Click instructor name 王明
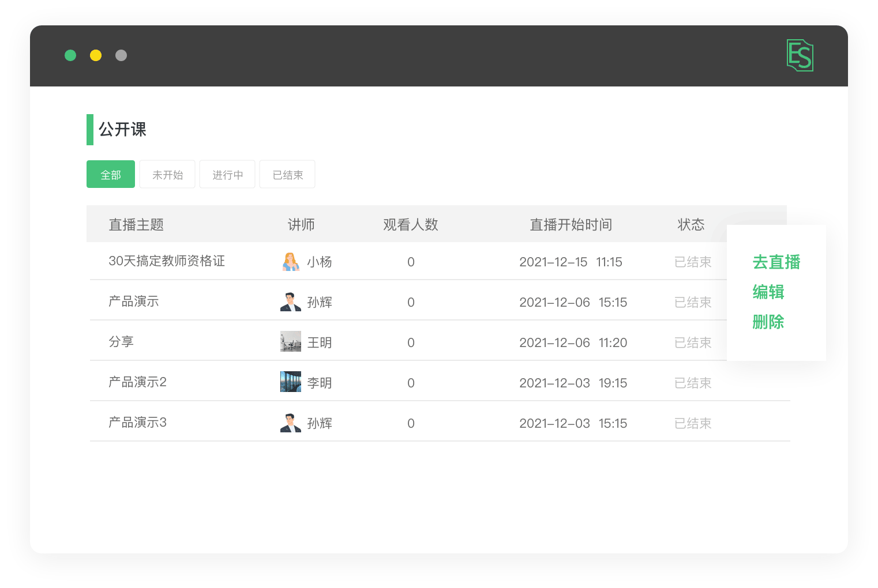The width and height of the screenshot is (878, 588). 320,343
